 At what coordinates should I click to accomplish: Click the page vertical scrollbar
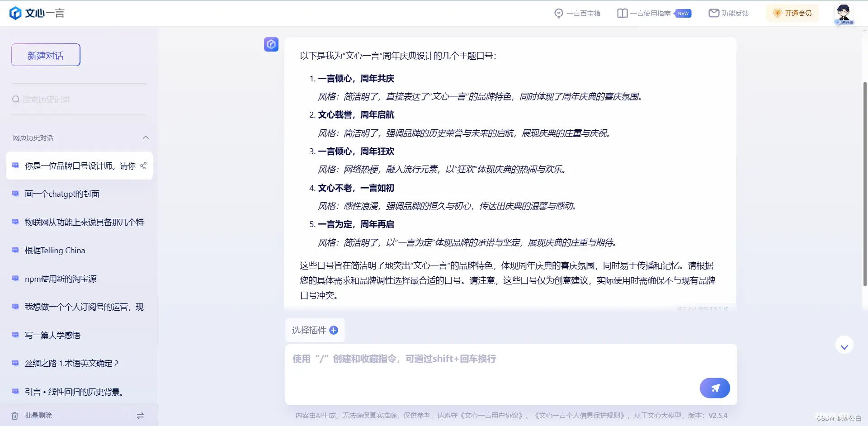pos(865,183)
